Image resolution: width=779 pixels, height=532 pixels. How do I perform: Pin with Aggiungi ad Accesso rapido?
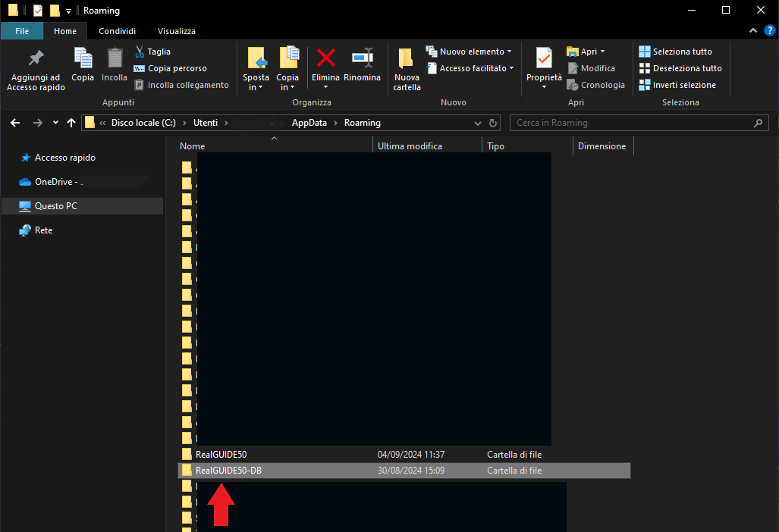[x=36, y=68]
